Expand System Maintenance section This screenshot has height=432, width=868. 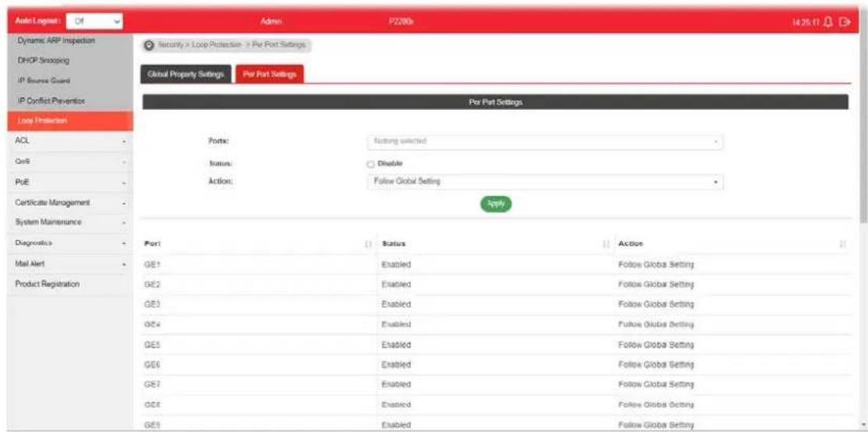70,222
